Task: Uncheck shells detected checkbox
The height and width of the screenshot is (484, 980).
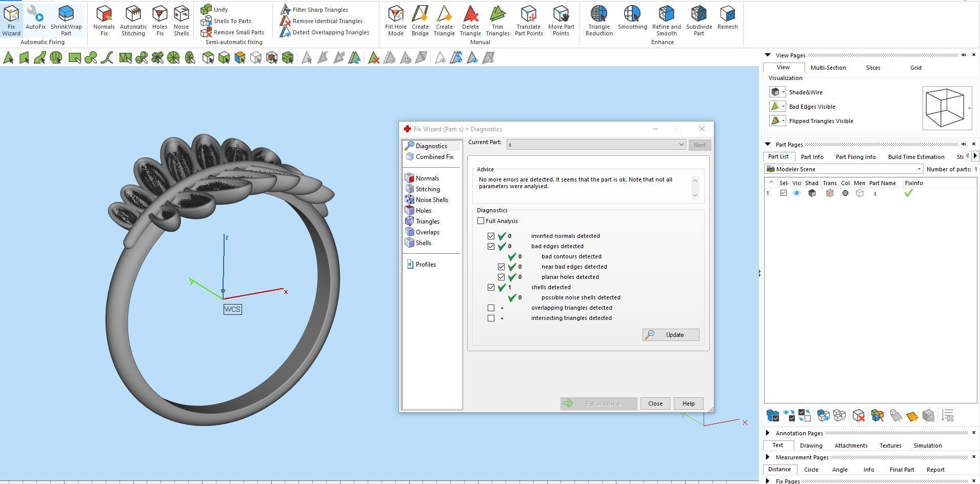Action: [x=491, y=287]
